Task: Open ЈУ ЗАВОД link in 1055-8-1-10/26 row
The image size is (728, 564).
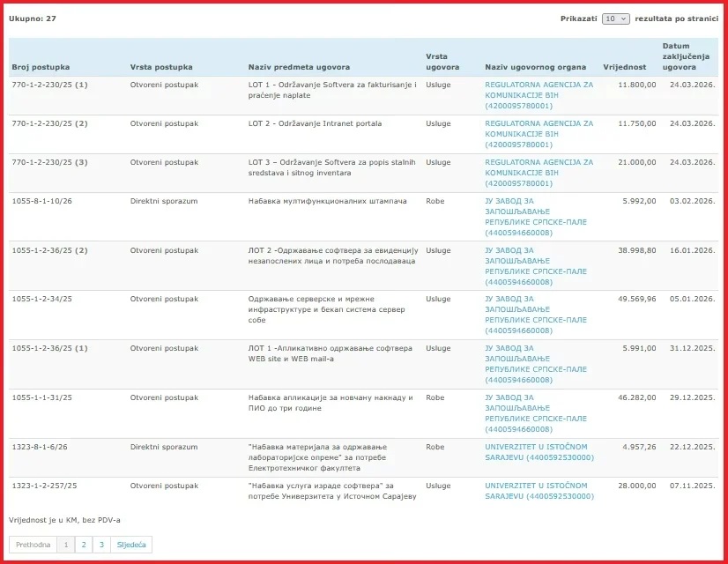Action: 536,217
